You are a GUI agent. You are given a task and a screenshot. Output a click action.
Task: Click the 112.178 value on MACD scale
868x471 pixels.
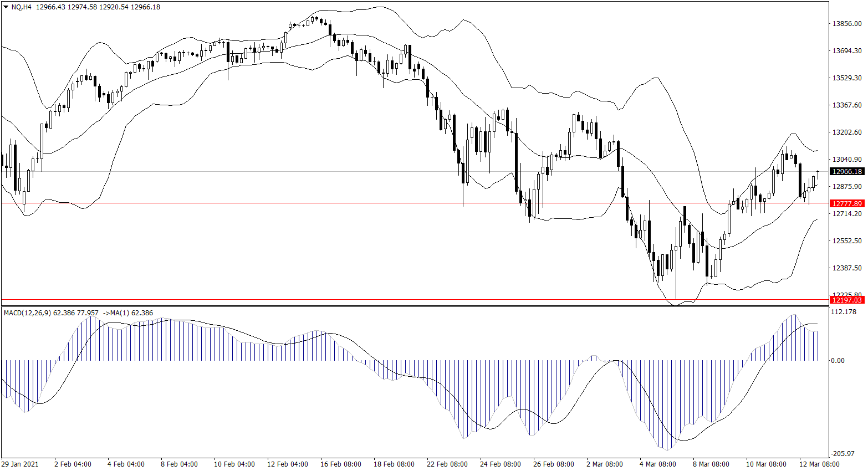tap(845, 312)
